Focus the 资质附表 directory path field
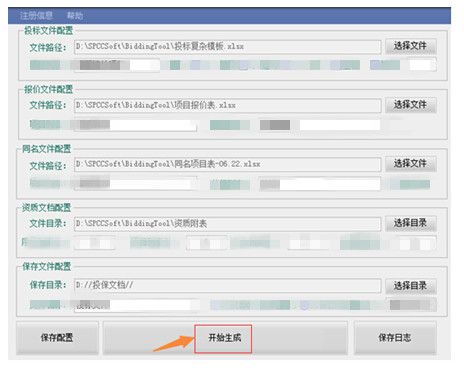 tap(227, 223)
